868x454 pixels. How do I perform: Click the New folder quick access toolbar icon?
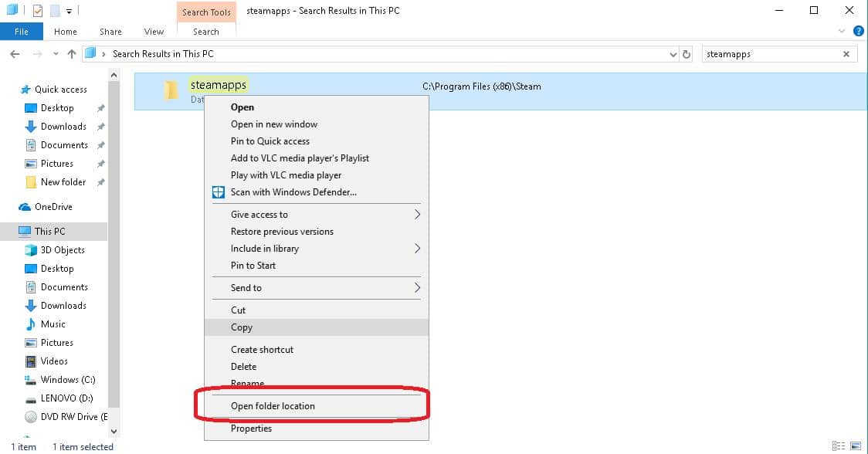tap(55, 11)
